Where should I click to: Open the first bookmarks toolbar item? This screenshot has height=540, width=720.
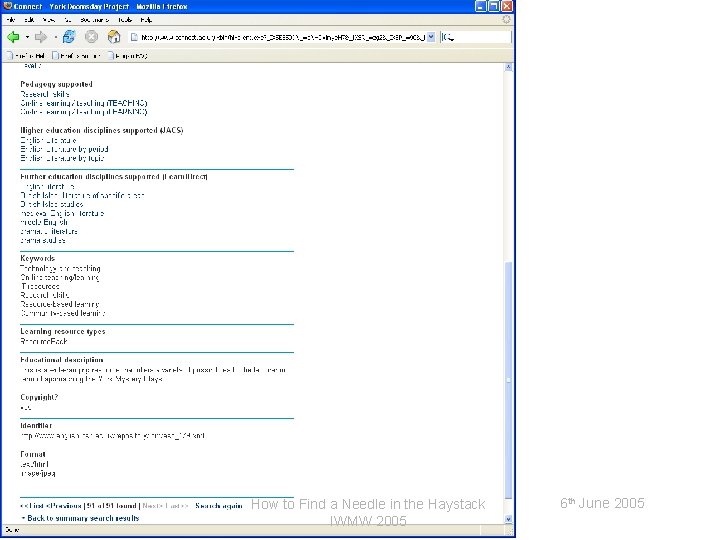point(26,56)
